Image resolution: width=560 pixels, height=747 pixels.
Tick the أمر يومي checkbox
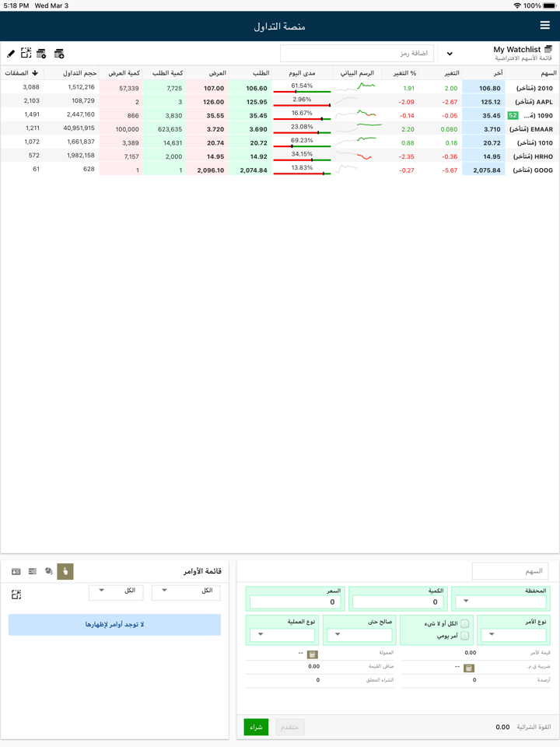[x=464, y=636]
